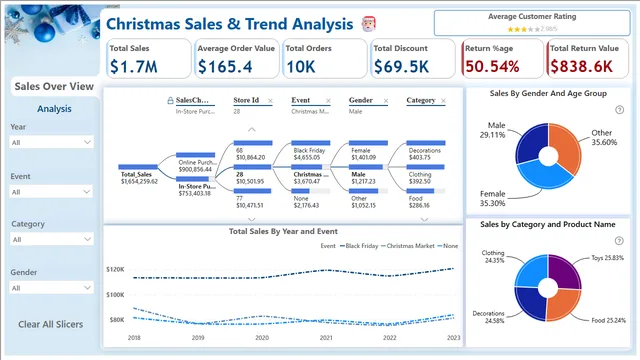Click Black Friday legend entry
The height and width of the screenshot is (360, 640).
tap(359, 246)
